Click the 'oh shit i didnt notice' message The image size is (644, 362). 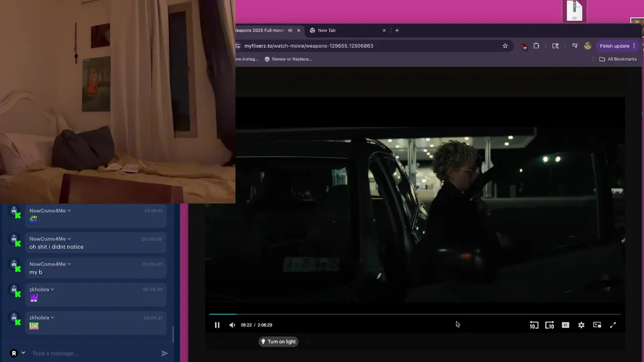[56, 247]
